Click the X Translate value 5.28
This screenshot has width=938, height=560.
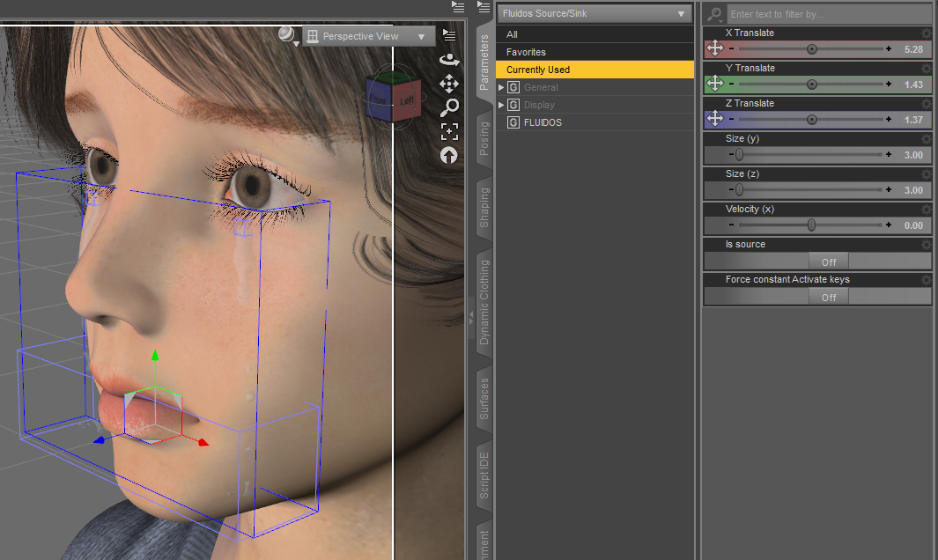[913, 49]
